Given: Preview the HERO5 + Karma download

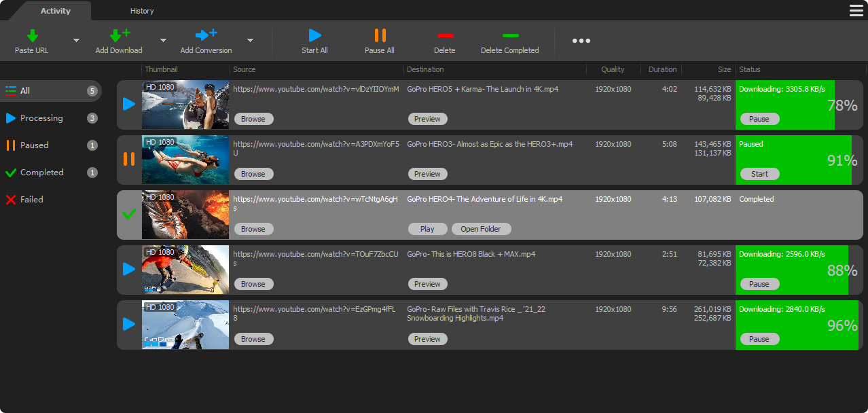Looking at the screenshot, I should [427, 119].
